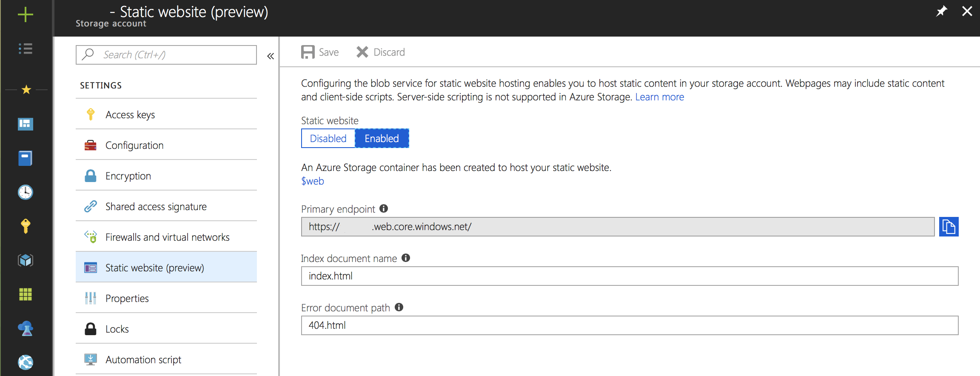
Task: Click the Access keys key icon
Action: pyautogui.click(x=90, y=114)
